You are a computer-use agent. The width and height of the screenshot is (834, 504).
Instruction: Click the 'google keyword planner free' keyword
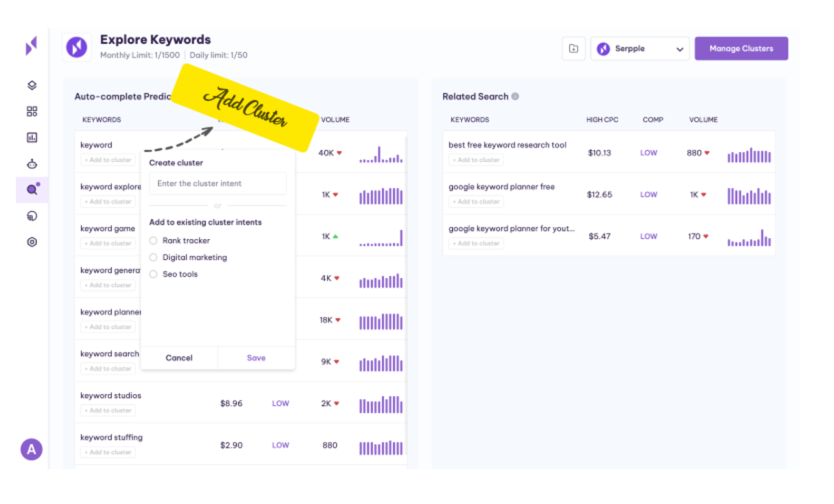tap(501, 187)
